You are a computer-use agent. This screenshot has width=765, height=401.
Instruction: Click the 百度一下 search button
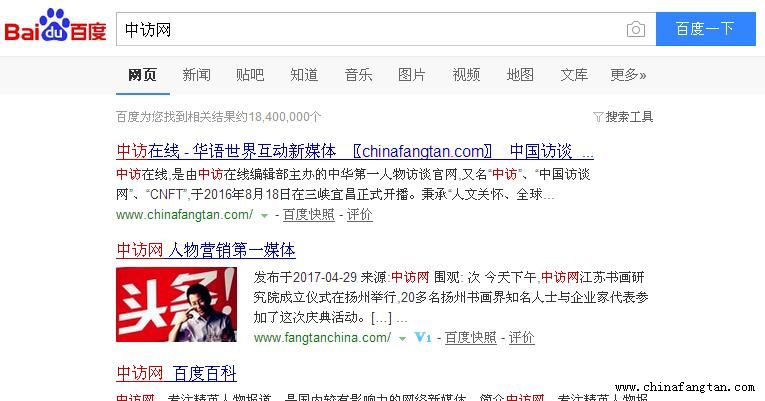705,29
